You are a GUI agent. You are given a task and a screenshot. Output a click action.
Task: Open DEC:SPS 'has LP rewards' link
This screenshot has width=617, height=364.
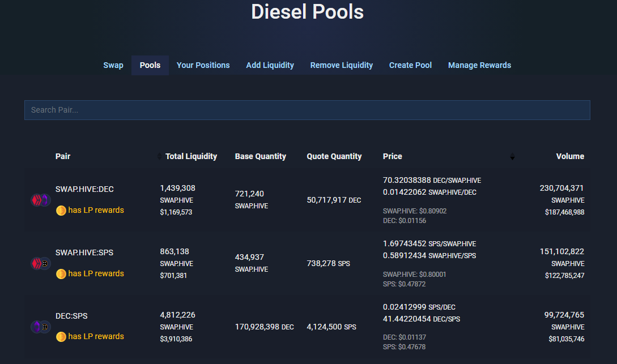coord(96,336)
